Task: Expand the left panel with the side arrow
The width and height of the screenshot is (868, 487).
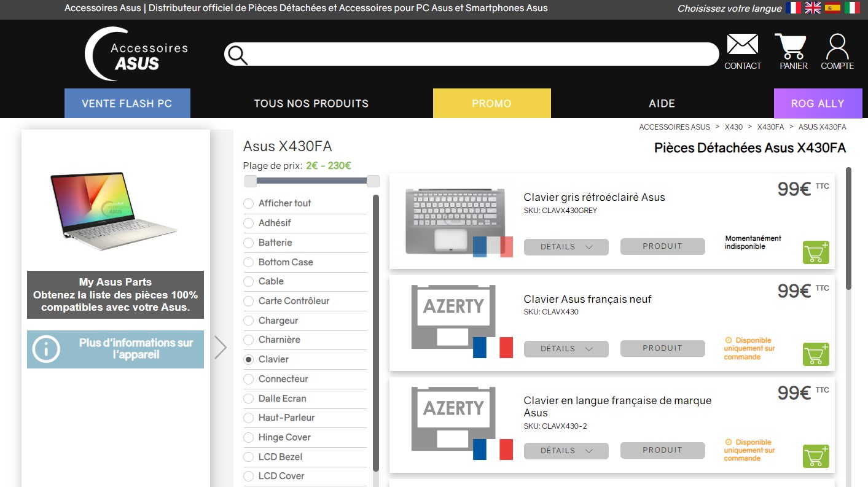Action: tap(221, 347)
